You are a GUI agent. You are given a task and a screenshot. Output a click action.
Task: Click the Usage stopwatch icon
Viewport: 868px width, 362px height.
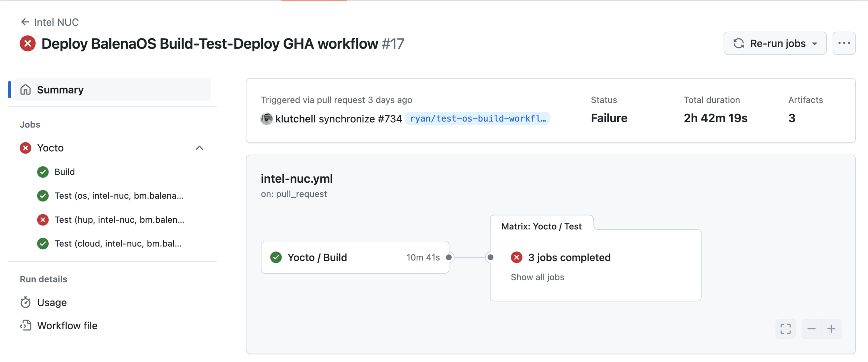click(25, 302)
